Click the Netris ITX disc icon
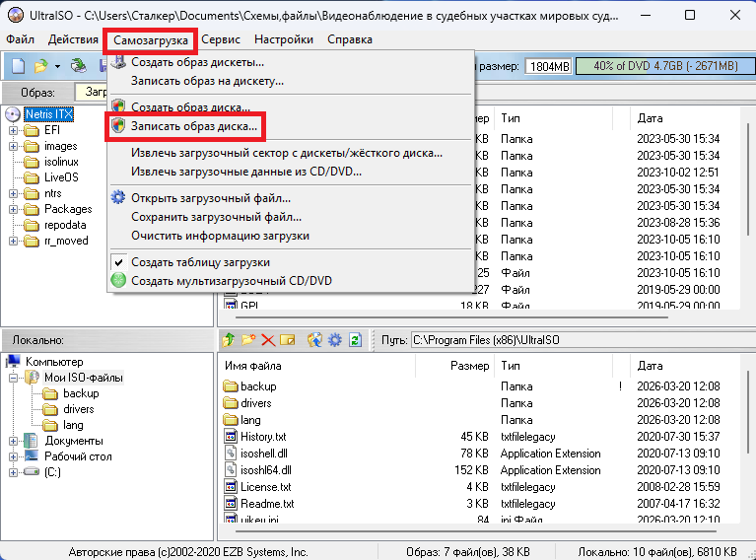Viewport: 756px width, 560px height. point(13,114)
